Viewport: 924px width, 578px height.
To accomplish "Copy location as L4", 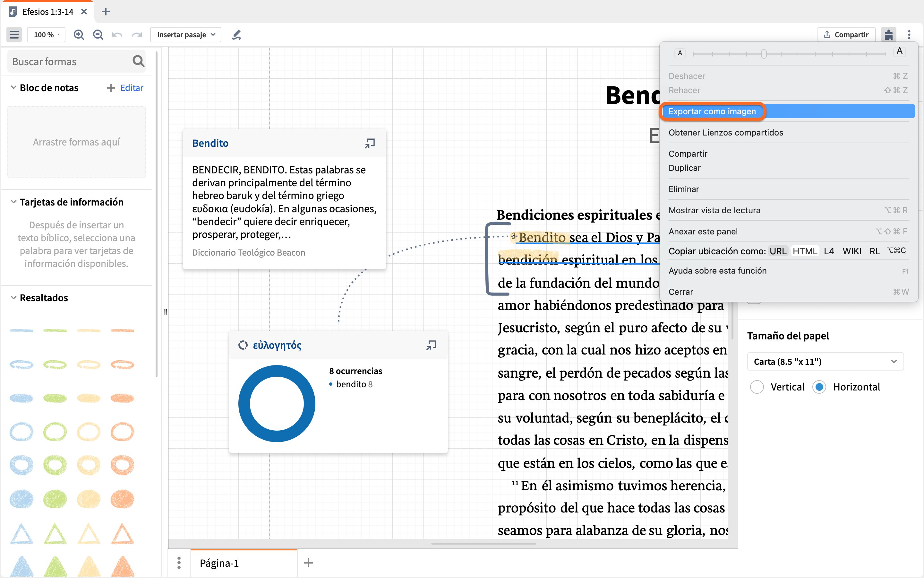I will pos(829,251).
